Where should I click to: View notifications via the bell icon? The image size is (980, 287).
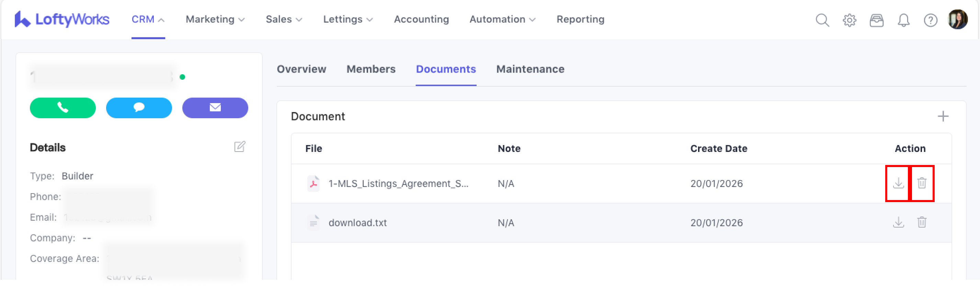[x=903, y=20]
